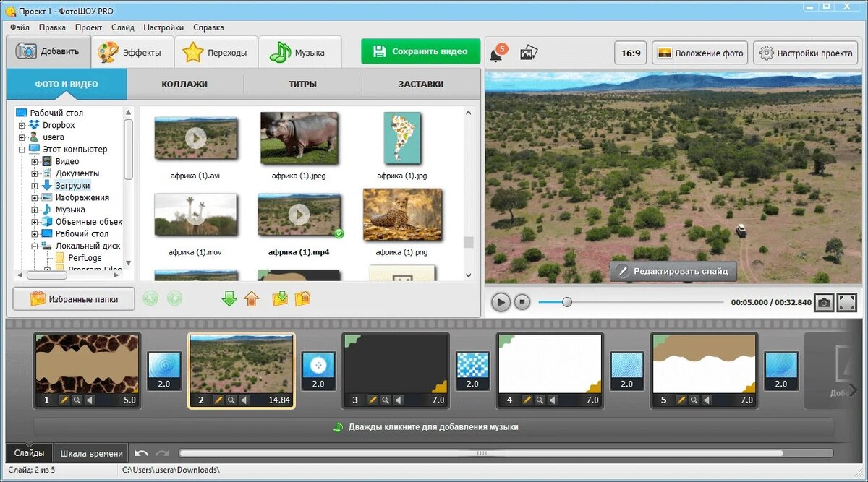The width and height of the screenshot is (868, 482).
Task: Open Положение фото settings
Action: click(701, 53)
